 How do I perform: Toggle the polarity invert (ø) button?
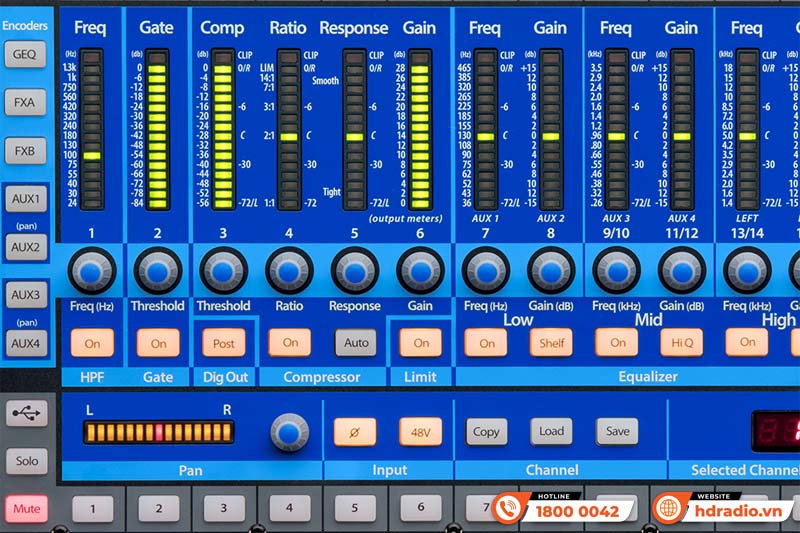pos(355,432)
